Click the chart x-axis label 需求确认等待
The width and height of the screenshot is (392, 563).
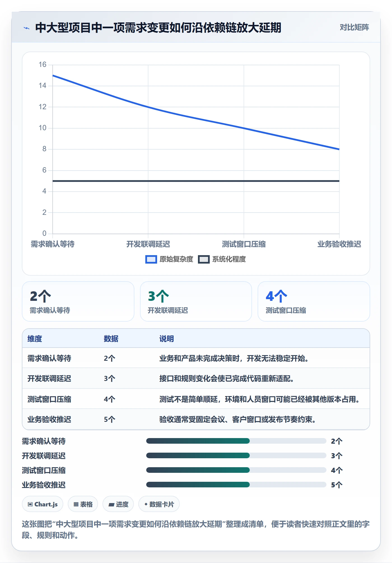pyautogui.click(x=53, y=244)
